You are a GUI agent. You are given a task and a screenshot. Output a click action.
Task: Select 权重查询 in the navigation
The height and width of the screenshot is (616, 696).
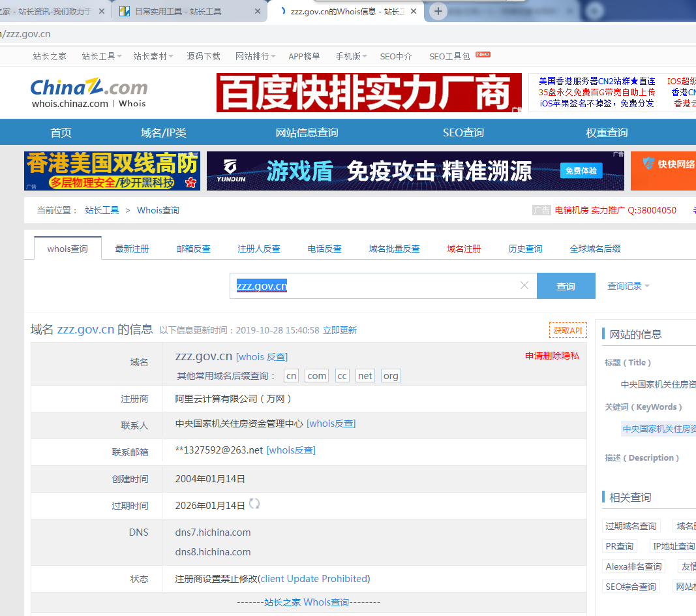pyautogui.click(x=607, y=132)
